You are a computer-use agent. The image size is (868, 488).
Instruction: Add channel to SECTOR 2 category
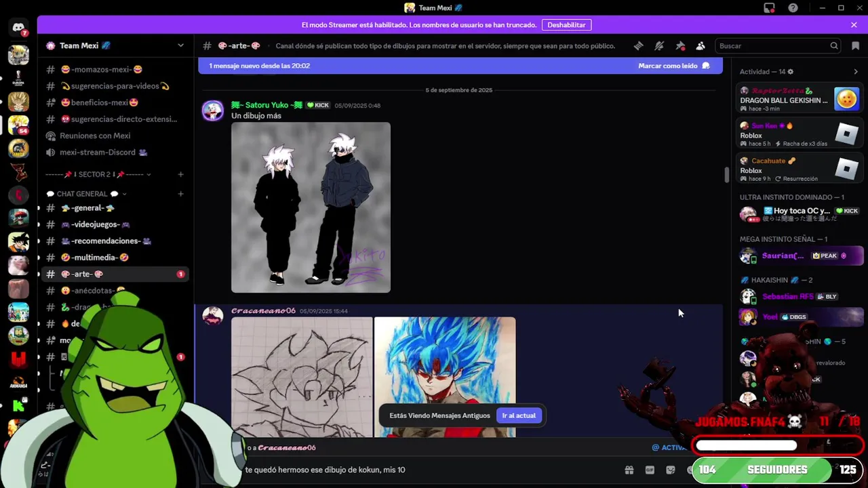point(180,174)
